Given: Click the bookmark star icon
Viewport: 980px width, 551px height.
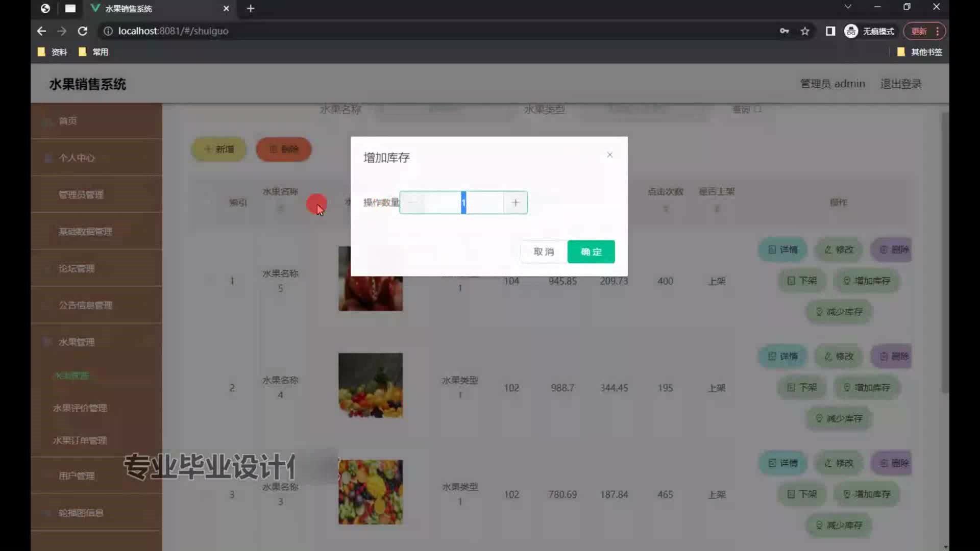Looking at the screenshot, I should tap(805, 31).
